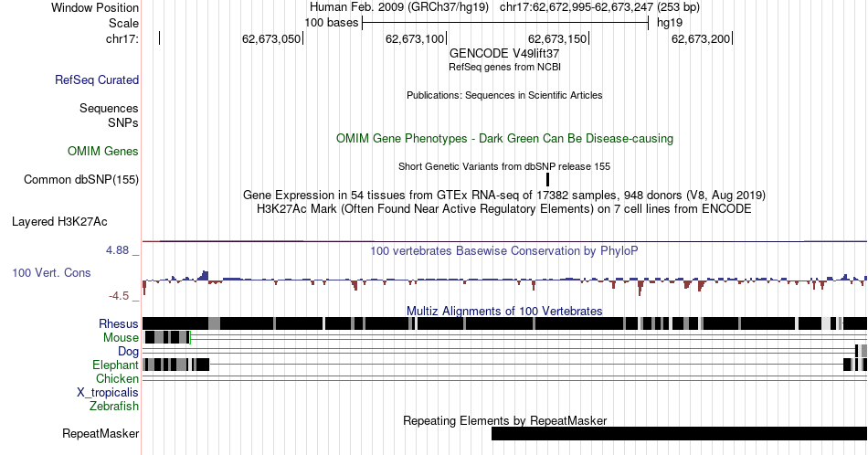Click chr17:62,672,995-62,673,247 position text
The width and height of the screenshot is (868, 455).
pos(599,7)
